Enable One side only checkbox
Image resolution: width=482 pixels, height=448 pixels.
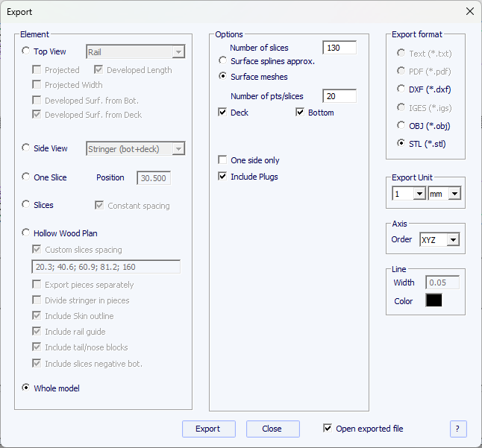222,160
